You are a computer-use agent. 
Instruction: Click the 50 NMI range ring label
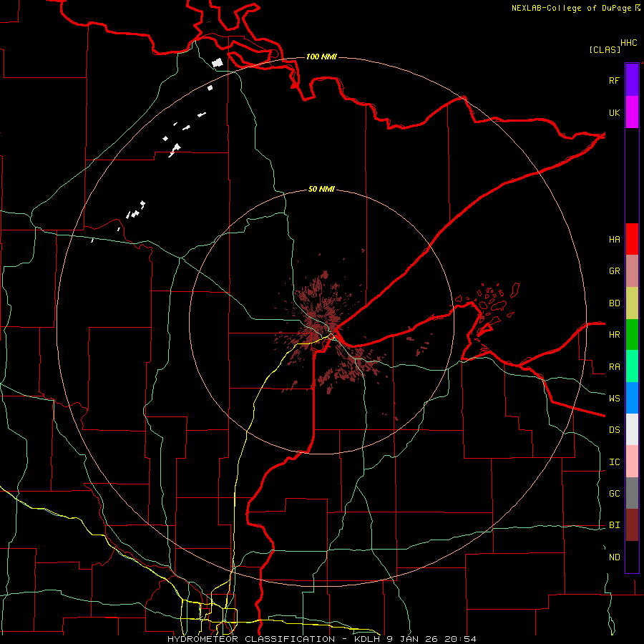321,189
